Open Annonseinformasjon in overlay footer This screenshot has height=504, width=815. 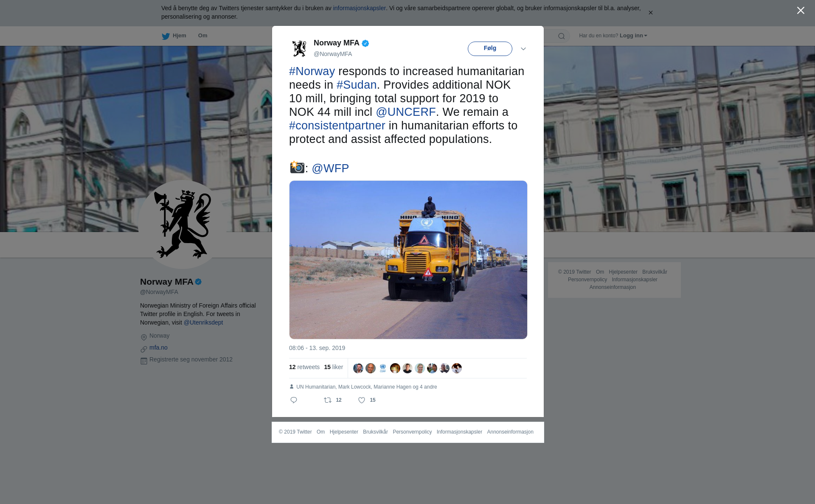pos(510,432)
